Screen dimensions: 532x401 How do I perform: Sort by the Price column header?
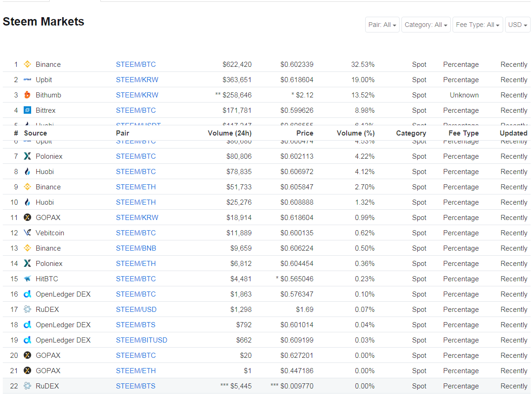point(305,133)
